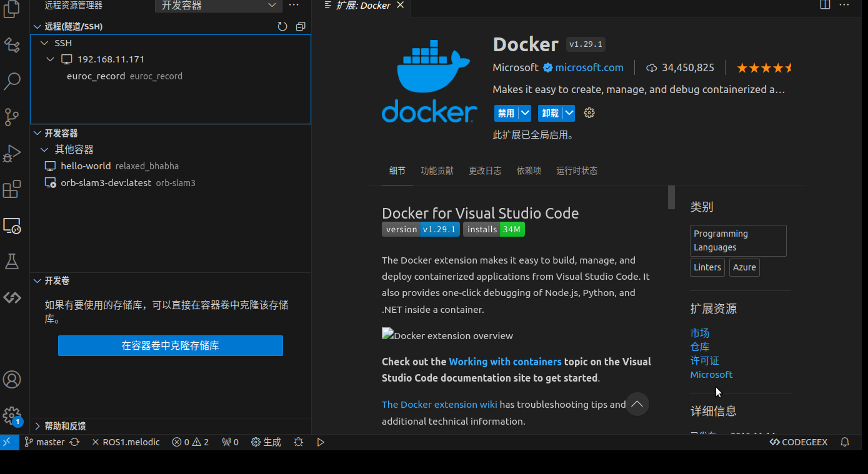Image resolution: width=868 pixels, height=474 pixels.
Task: Click the play launch icon in status bar
Action: coord(321,442)
